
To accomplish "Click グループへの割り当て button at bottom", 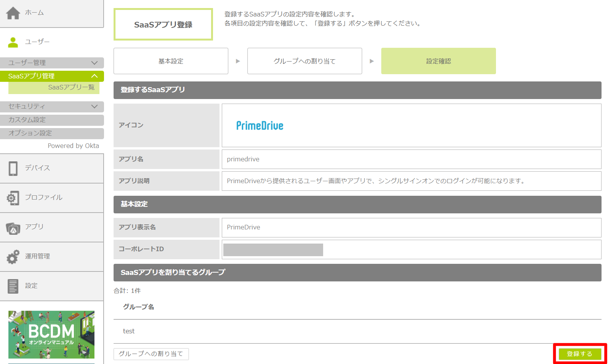I will point(151,354).
